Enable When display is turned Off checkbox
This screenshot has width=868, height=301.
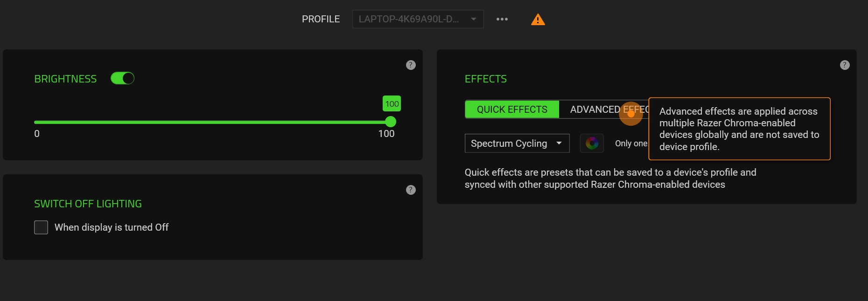pos(41,227)
